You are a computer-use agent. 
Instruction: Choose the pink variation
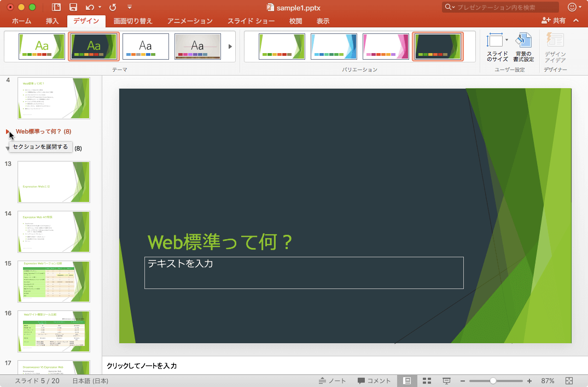point(386,47)
